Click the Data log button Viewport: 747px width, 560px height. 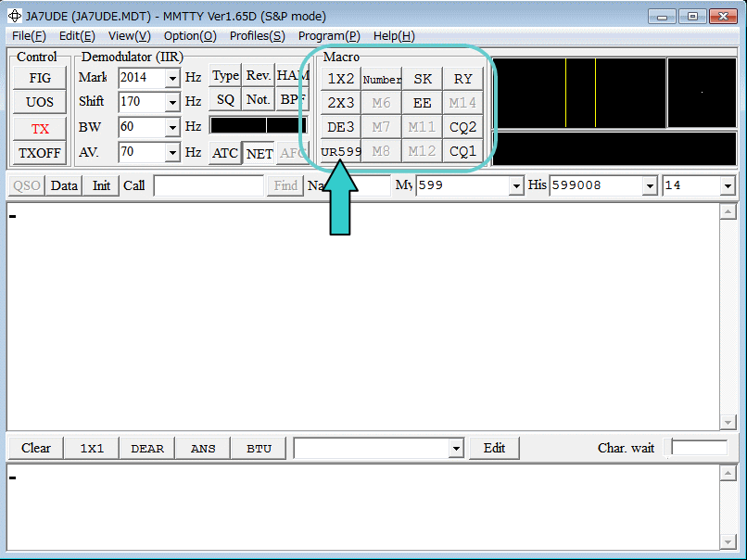point(64,185)
